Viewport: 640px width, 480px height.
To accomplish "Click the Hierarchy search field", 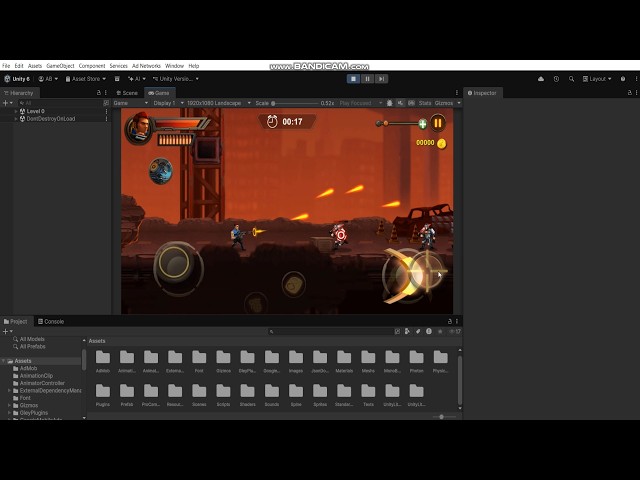I will tap(60, 103).
